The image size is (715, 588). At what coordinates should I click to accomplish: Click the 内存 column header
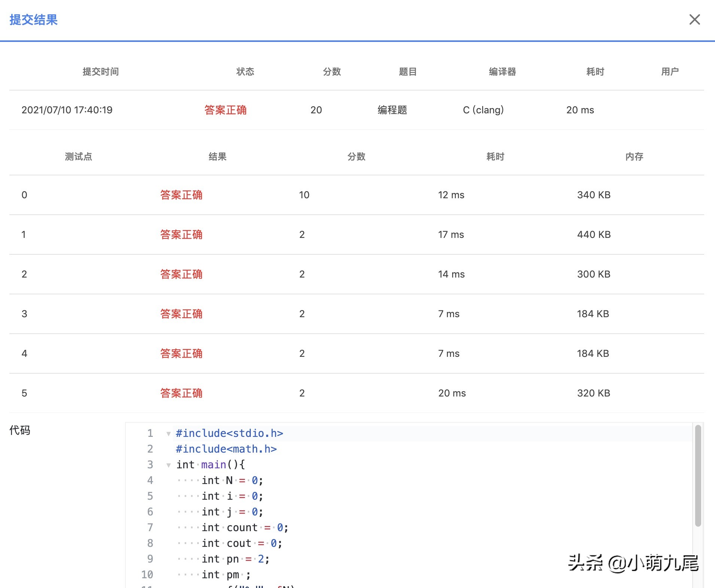coord(633,156)
